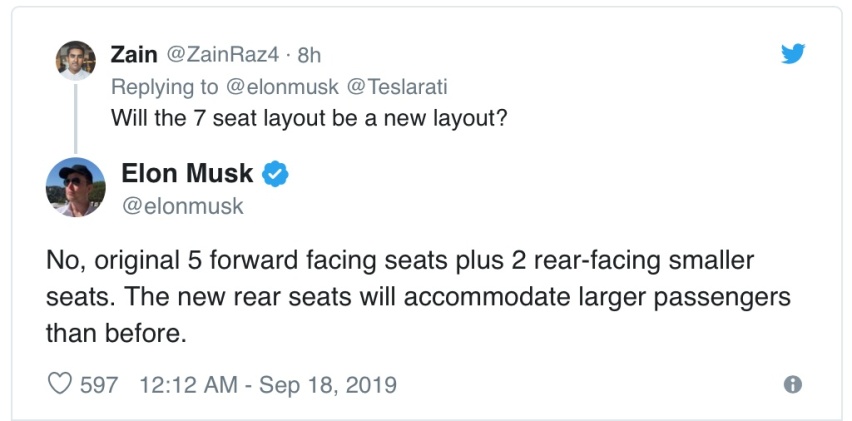Click the 'Replying to' label text
The width and height of the screenshot is (852, 421).
tap(165, 87)
